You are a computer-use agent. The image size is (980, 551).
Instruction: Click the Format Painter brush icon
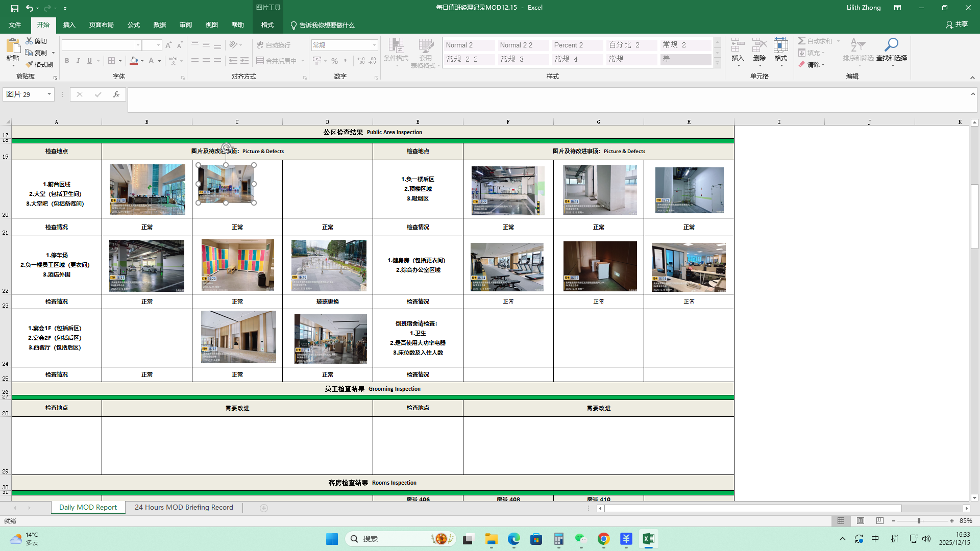[x=30, y=64]
